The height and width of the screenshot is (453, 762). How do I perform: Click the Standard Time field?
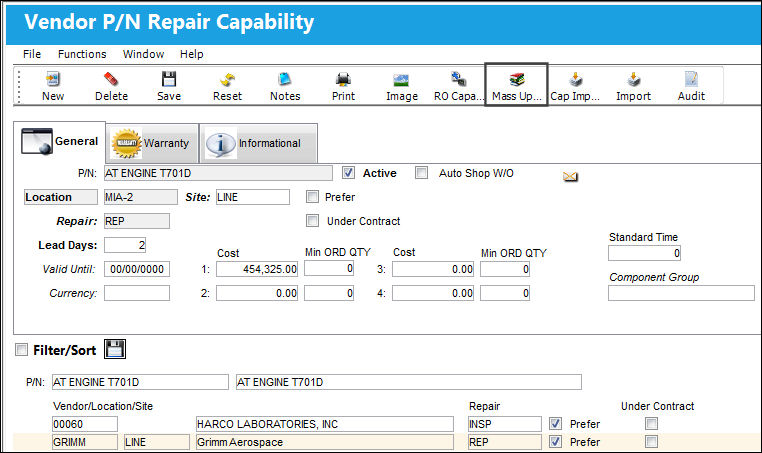[x=644, y=253]
